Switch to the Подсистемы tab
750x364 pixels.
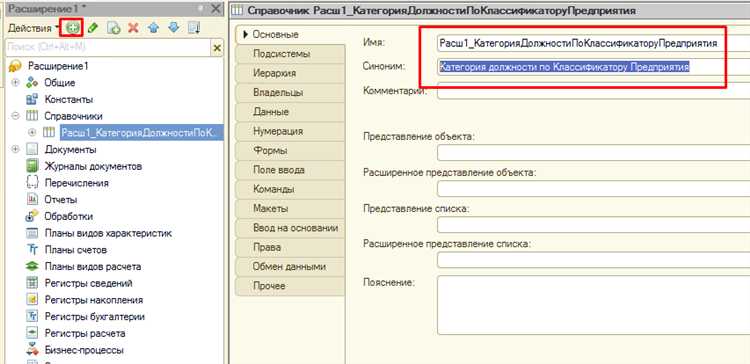pos(290,54)
